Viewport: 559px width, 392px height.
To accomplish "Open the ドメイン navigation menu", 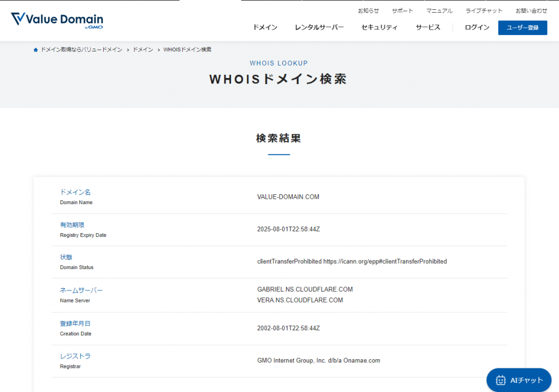I will pos(265,27).
